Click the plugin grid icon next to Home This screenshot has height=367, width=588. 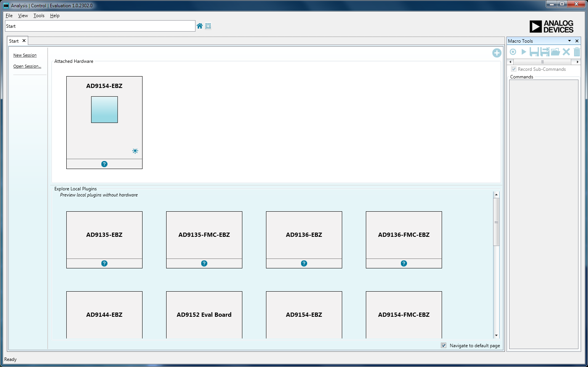pos(208,26)
